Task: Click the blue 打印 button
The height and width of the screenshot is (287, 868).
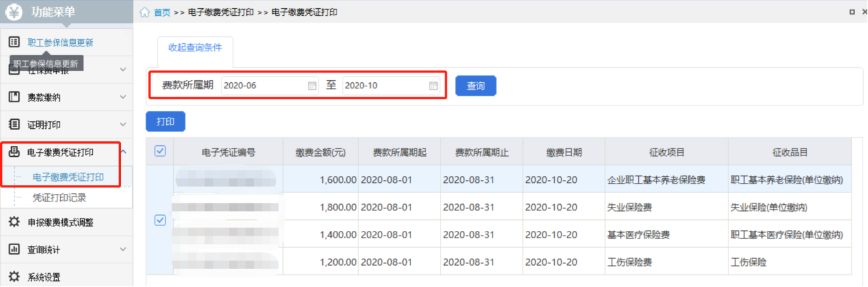Action: tap(166, 122)
